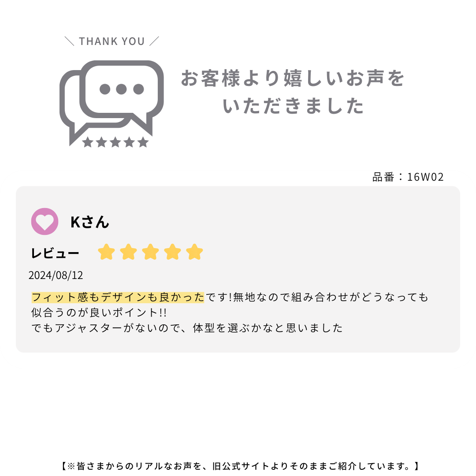Click the reviewer name Kさん
This screenshot has width=476, height=476.
(89, 222)
